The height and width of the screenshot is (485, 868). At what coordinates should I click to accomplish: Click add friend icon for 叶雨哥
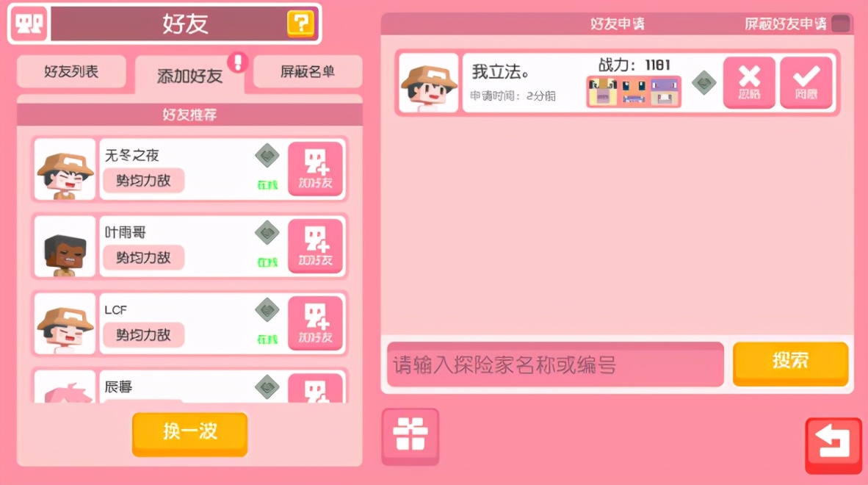pos(315,246)
